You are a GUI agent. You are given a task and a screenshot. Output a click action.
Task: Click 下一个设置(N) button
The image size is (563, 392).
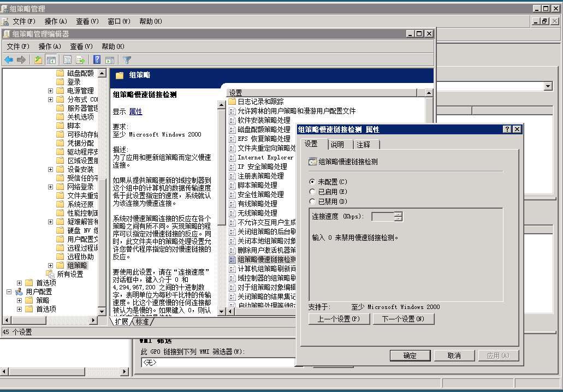[x=404, y=319]
